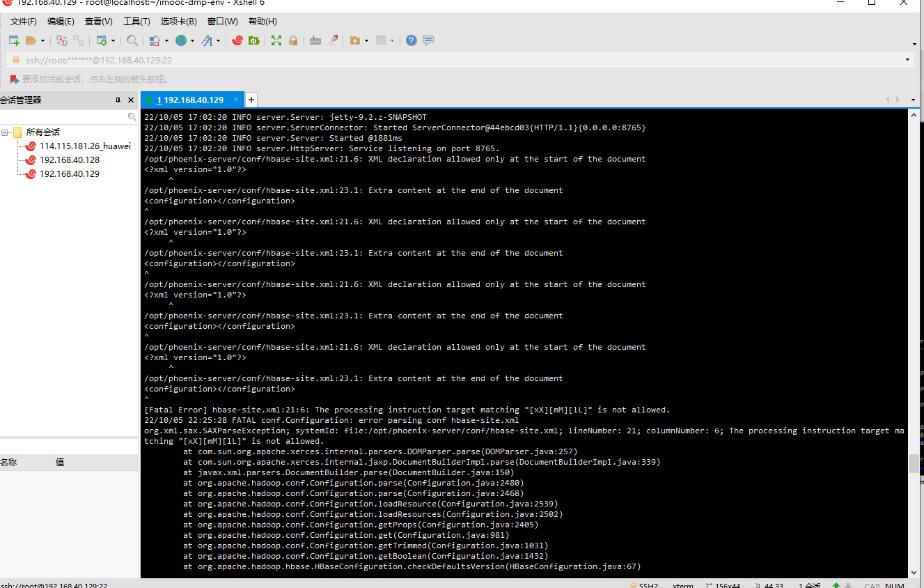Click the new folder plus icon
The image size is (924, 588).
pos(355,40)
